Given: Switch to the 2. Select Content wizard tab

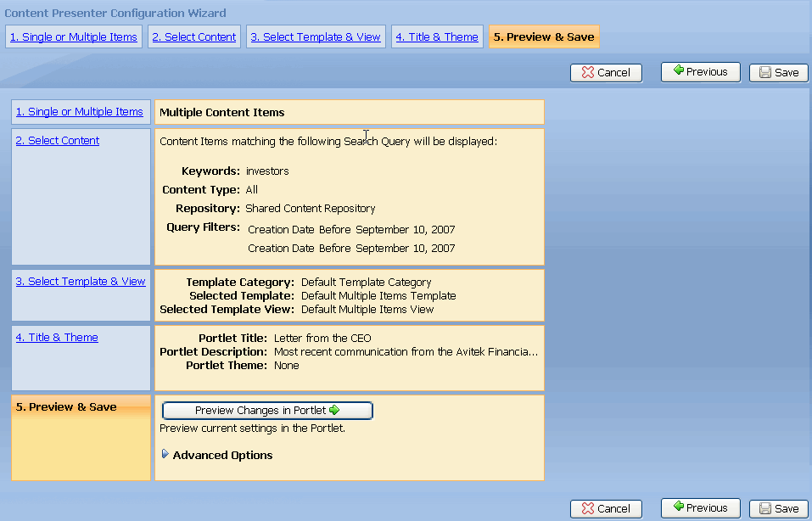Looking at the screenshot, I should (193, 36).
